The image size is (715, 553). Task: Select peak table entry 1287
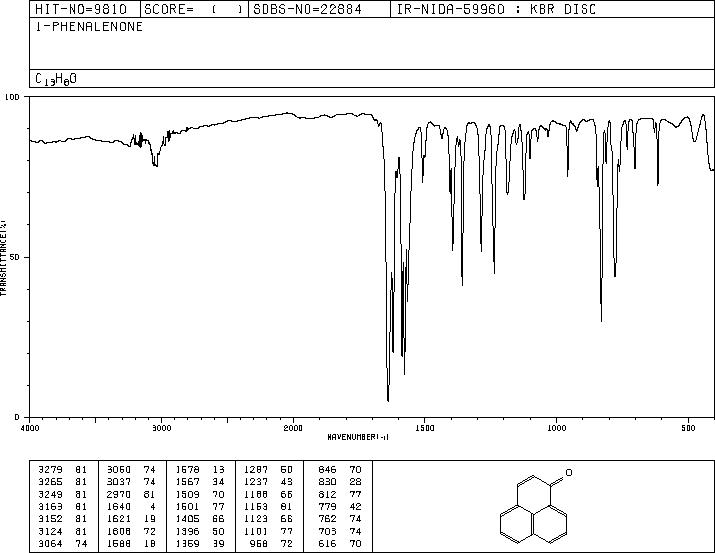click(x=256, y=469)
